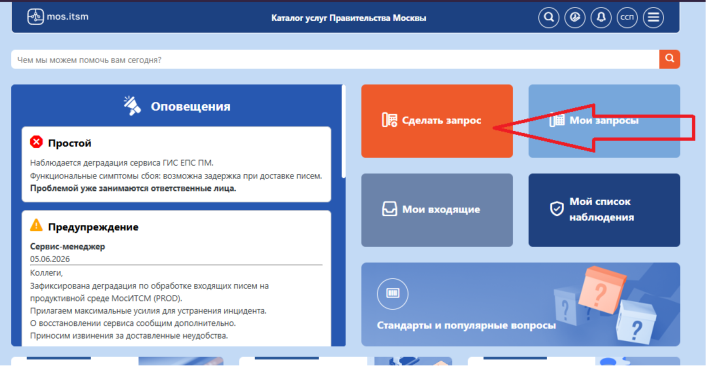Open the Мои запросы tile
Viewport: 707px width, 366px height.
click(604, 121)
